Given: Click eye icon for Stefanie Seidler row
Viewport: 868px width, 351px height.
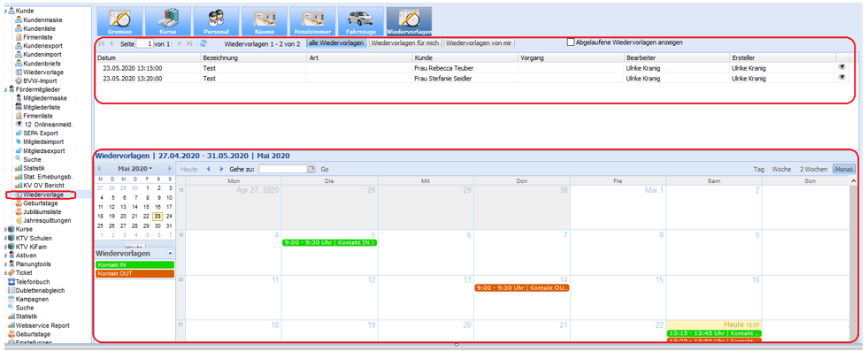Looking at the screenshot, I should tap(842, 78).
